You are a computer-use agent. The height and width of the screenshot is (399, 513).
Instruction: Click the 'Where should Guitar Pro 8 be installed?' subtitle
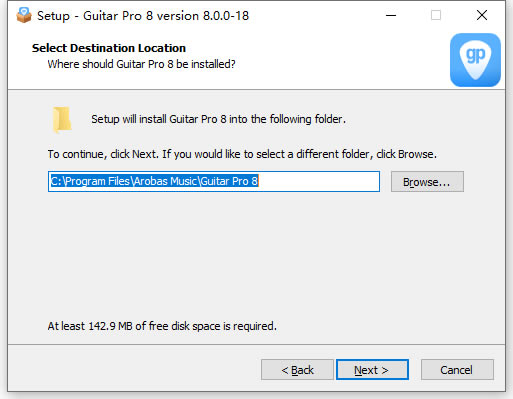[142, 64]
